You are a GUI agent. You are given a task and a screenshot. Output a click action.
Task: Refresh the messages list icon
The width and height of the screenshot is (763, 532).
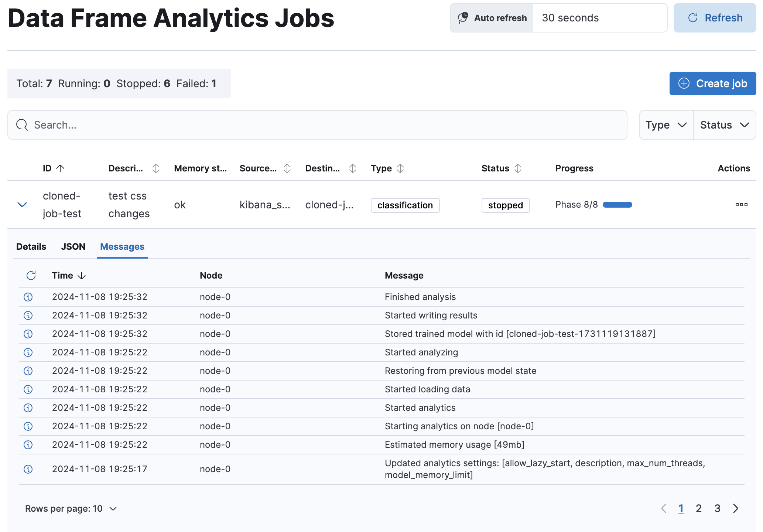tap(31, 276)
